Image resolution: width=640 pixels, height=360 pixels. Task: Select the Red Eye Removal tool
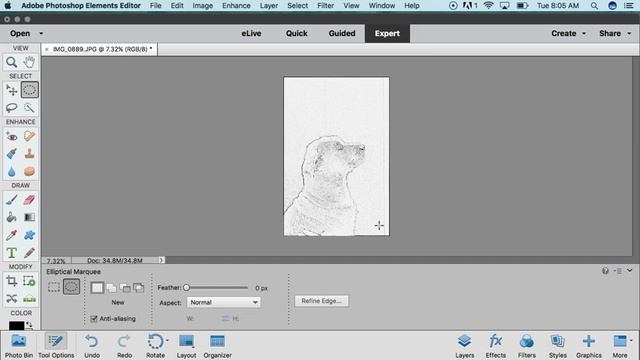pyautogui.click(x=11, y=136)
